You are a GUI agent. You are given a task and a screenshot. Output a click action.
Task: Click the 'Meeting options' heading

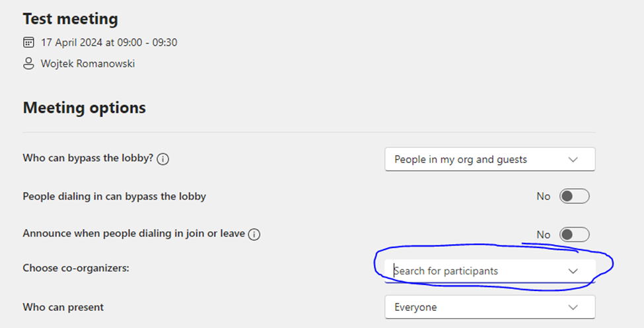click(85, 108)
